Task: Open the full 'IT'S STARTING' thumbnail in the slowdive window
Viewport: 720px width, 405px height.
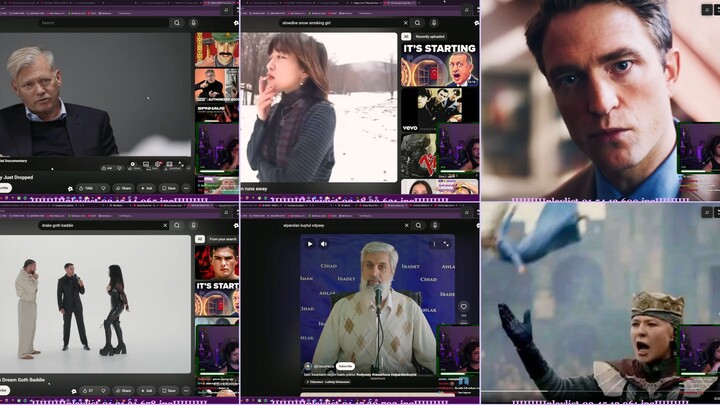Action: pos(440,65)
